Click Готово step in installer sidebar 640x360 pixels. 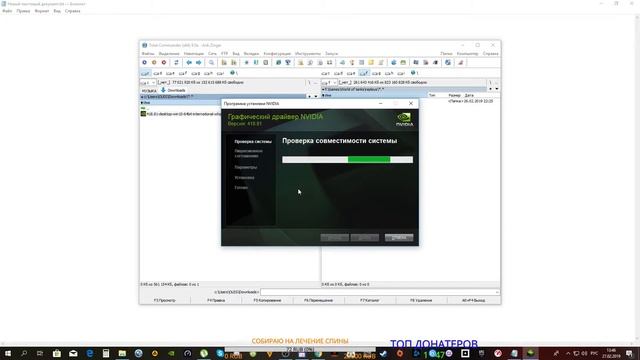click(x=241, y=188)
